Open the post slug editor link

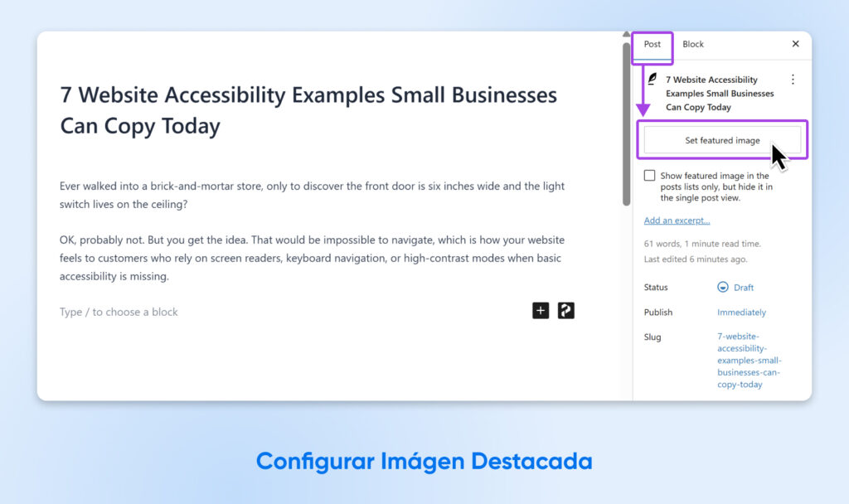[x=748, y=360]
